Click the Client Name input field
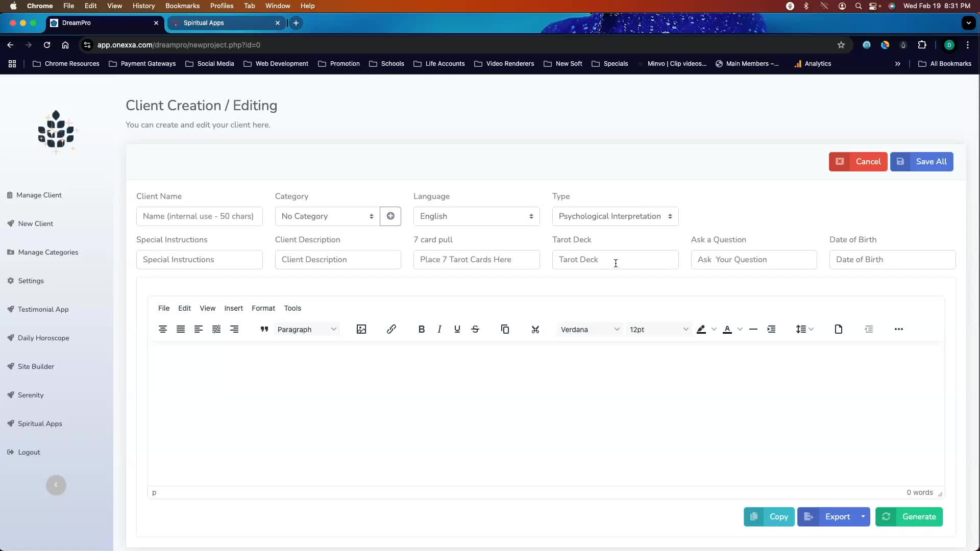980x551 pixels. (199, 216)
